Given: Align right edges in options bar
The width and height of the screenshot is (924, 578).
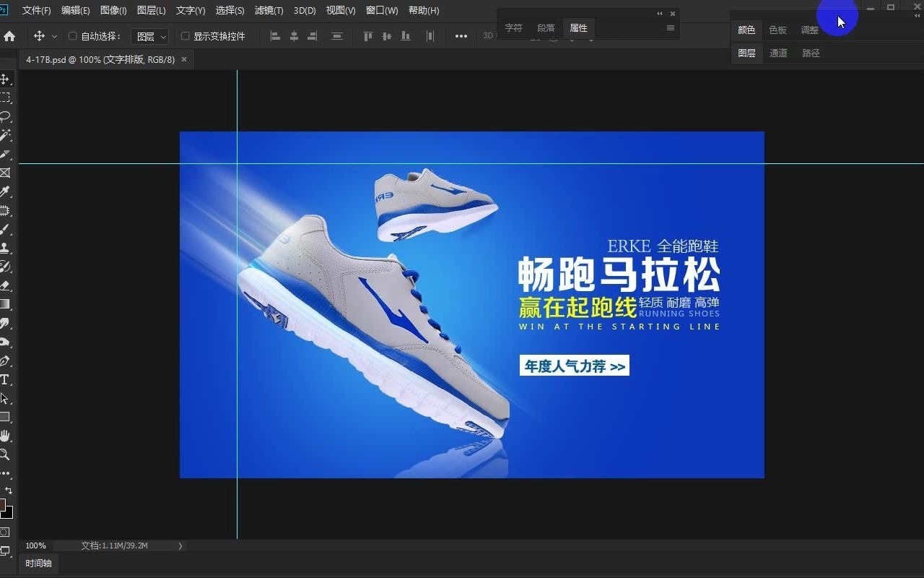Looking at the screenshot, I should [313, 36].
